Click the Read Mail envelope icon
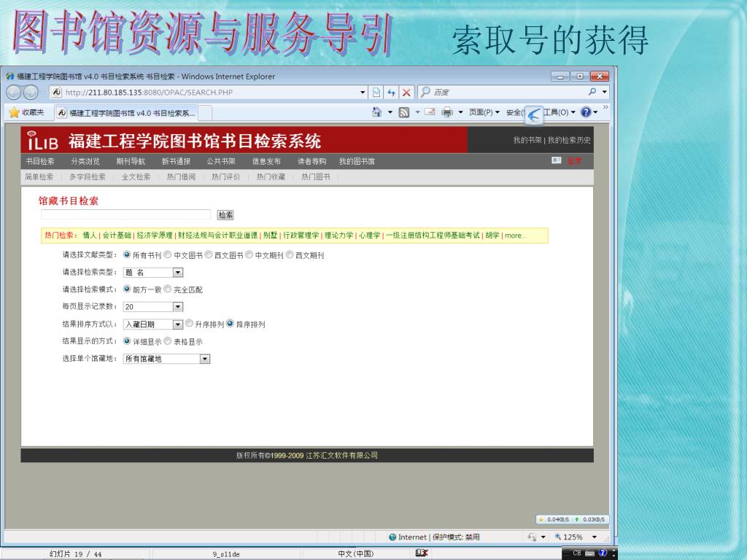The height and width of the screenshot is (560, 747). point(430,112)
